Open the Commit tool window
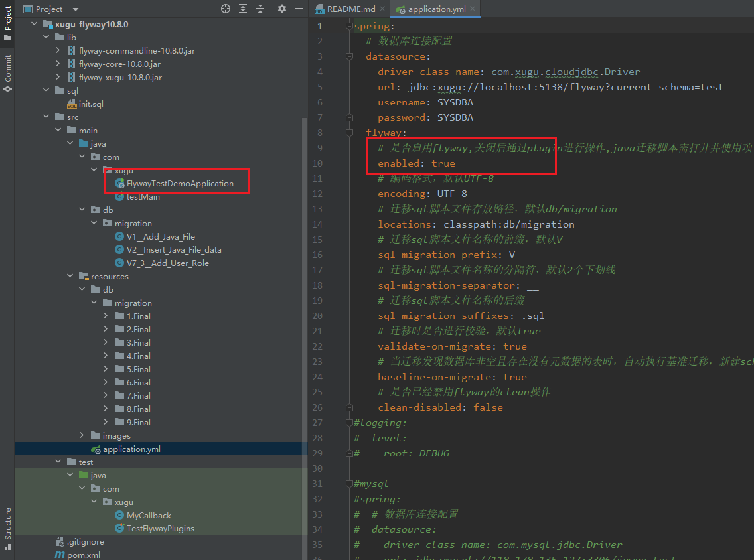 pos(7,73)
